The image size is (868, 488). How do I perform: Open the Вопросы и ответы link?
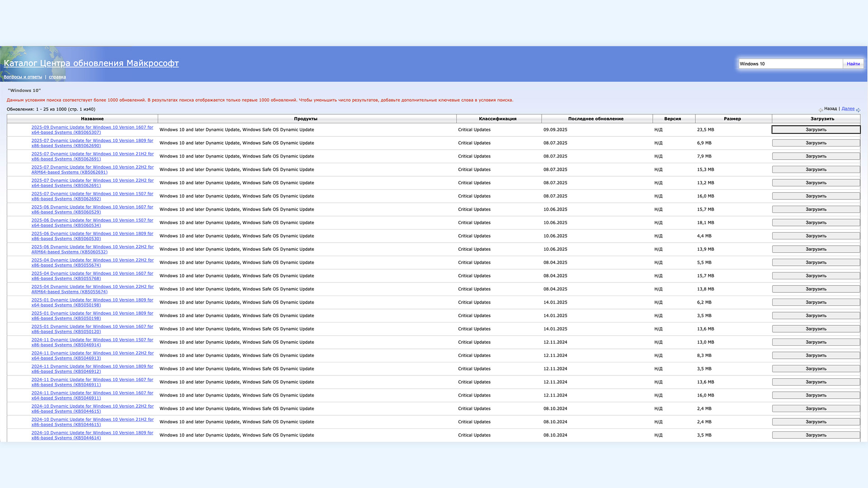point(23,77)
